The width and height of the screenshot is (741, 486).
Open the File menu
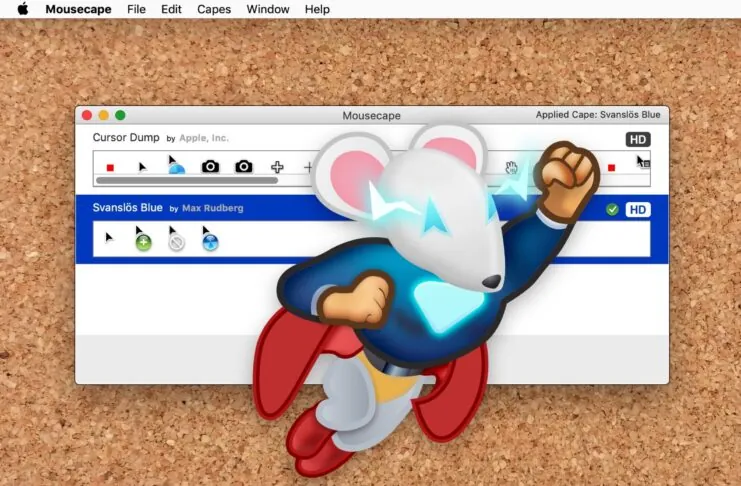pos(136,9)
